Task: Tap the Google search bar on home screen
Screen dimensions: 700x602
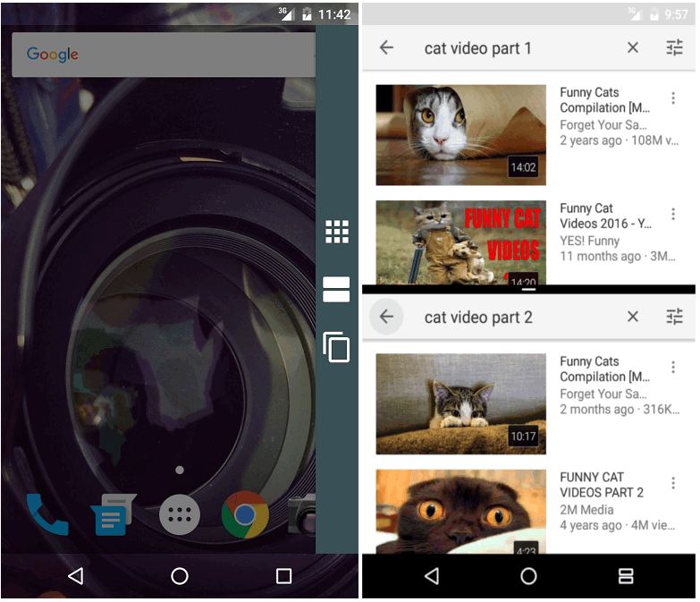Action: pyautogui.click(x=164, y=55)
